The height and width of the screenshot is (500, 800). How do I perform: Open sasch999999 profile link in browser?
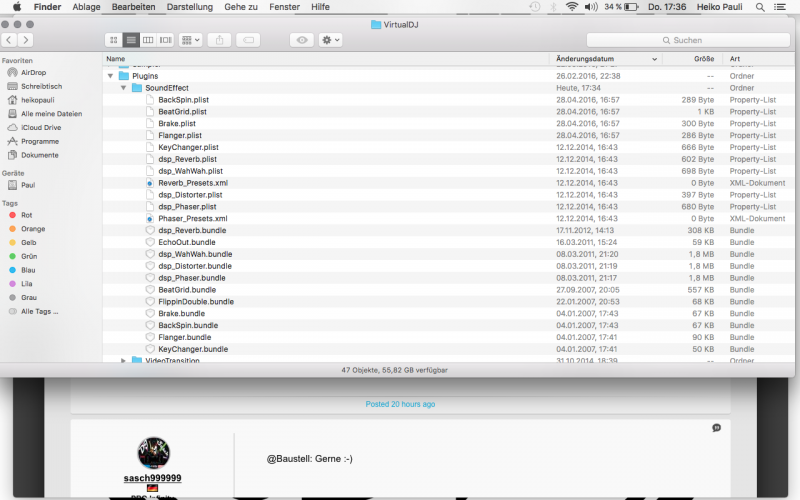click(153, 478)
